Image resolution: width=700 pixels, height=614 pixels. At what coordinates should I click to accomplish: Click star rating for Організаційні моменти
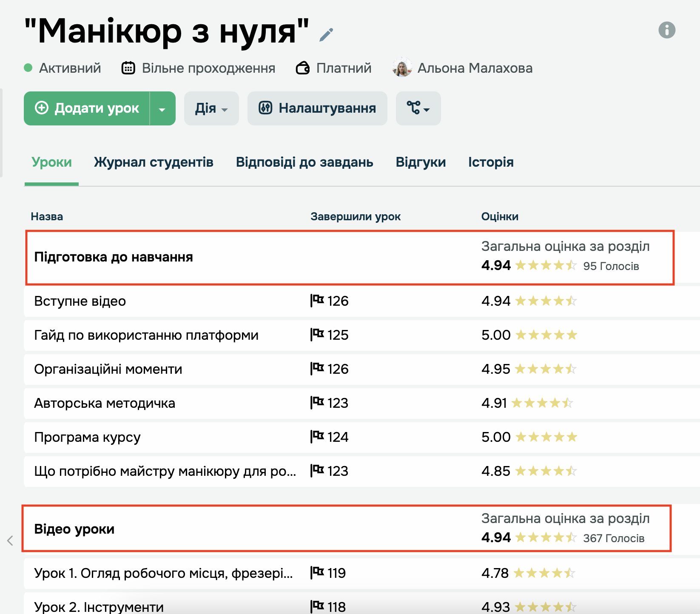click(x=546, y=369)
